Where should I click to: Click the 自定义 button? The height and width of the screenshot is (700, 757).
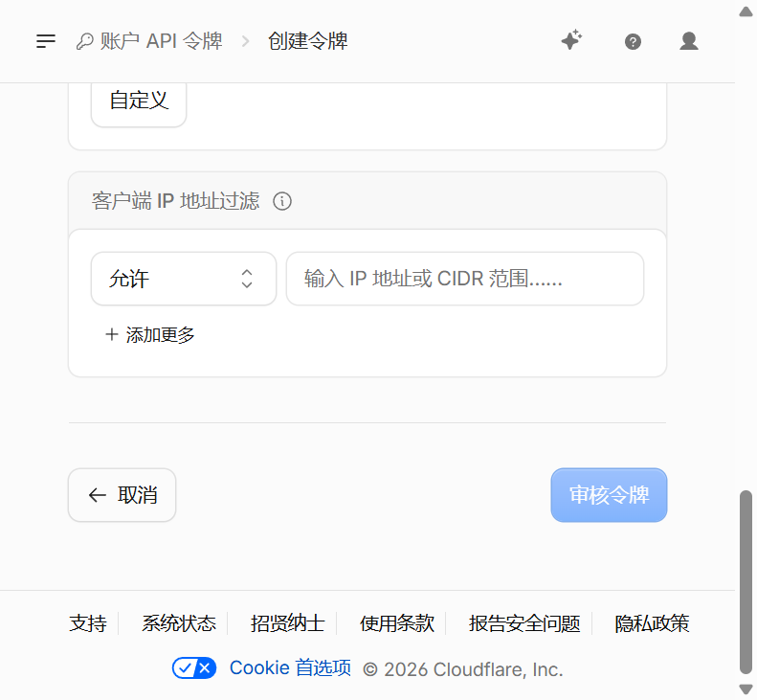[x=139, y=101]
